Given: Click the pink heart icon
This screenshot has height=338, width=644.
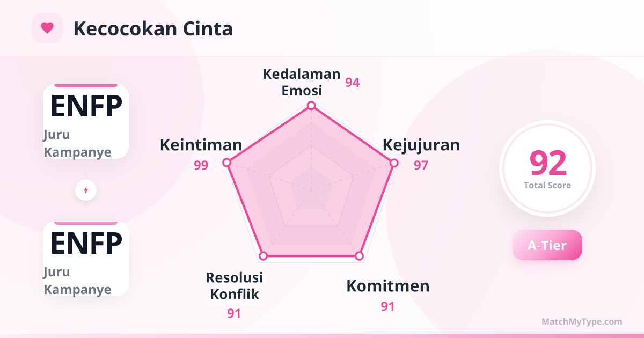Looking at the screenshot, I should coord(47,28).
